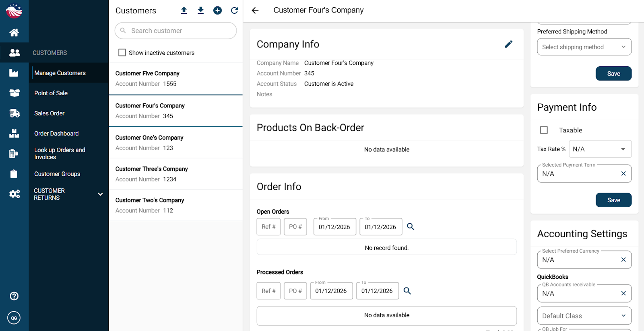Go back using the left arrow
Screen dimensions: 644x331
pos(255,10)
